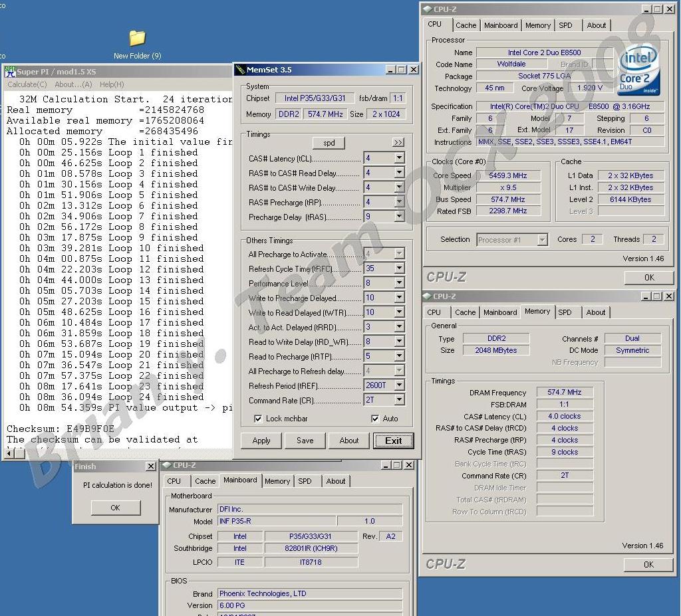Open Write to Precharge Delayed dropdown
Viewport: 681px width, 616px height.
(x=399, y=297)
